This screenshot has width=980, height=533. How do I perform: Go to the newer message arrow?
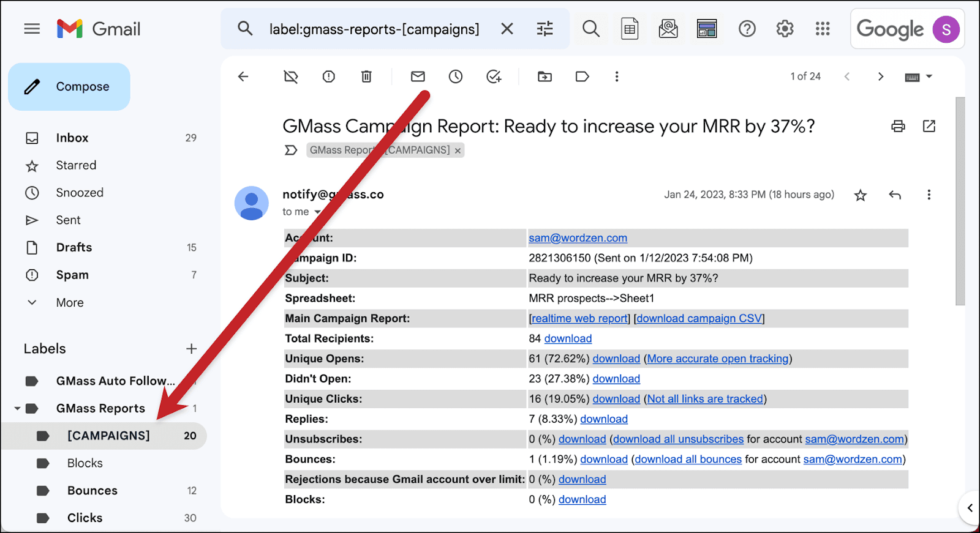click(847, 76)
